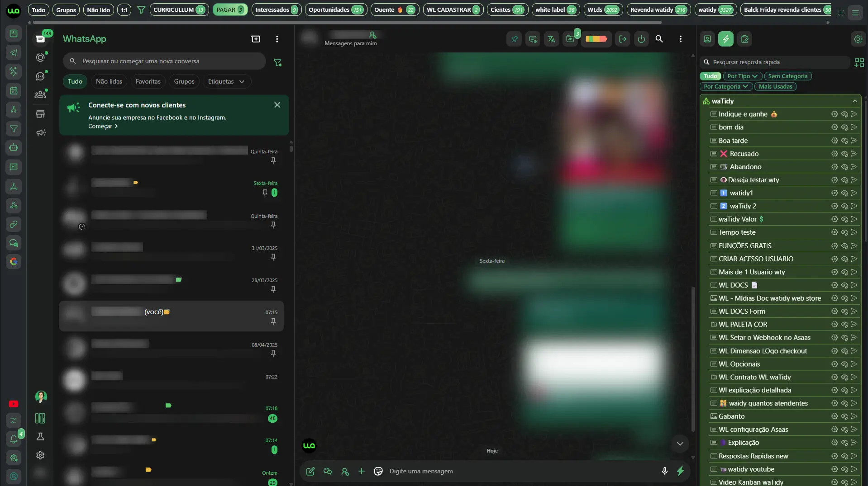The image size is (868, 486).
Task: Open the 'Por Tipo' dropdown
Action: coord(742,76)
